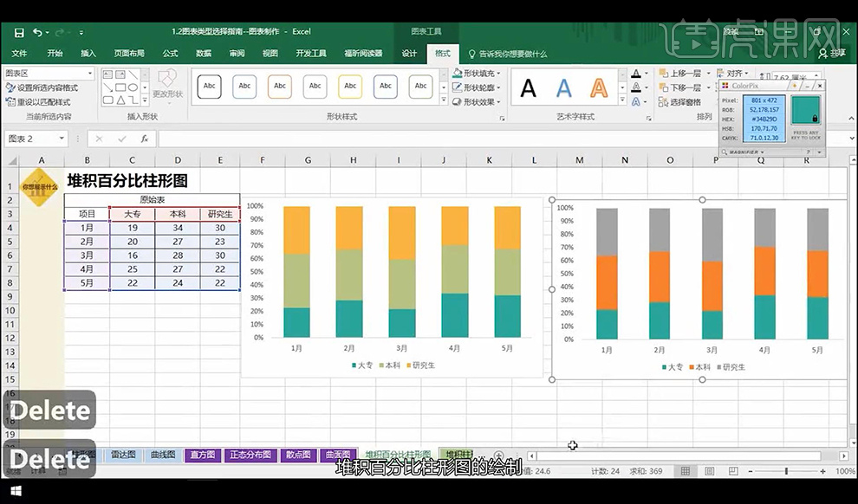Open the 散点图 worksheet tab
858x504 pixels.
point(299,453)
